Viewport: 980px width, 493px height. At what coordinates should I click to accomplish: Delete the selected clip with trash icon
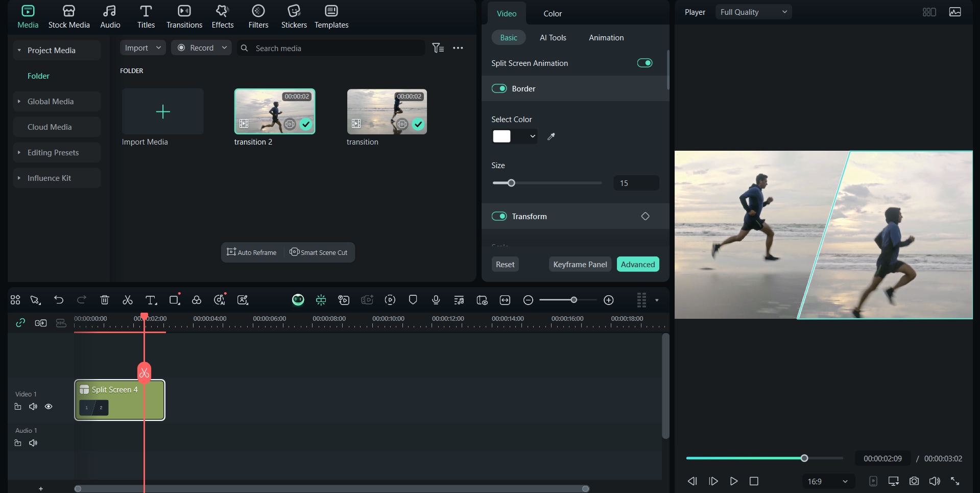click(x=105, y=300)
